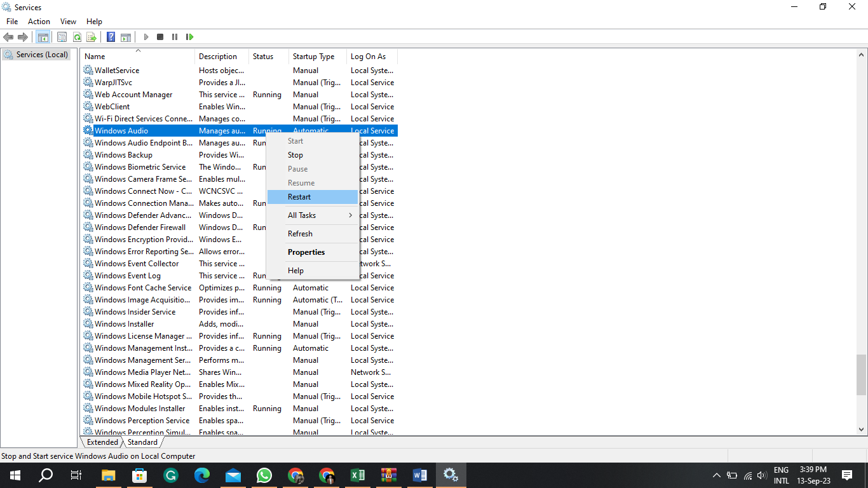Open the Help menu in menu bar
This screenshot has width=868, height=488.
tap(94, 22)
